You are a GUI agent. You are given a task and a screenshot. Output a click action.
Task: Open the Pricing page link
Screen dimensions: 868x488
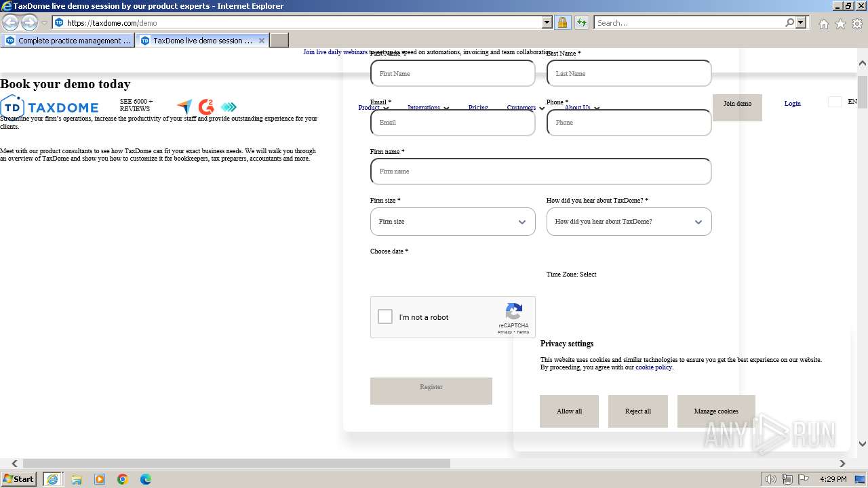[x=478, y=108]
